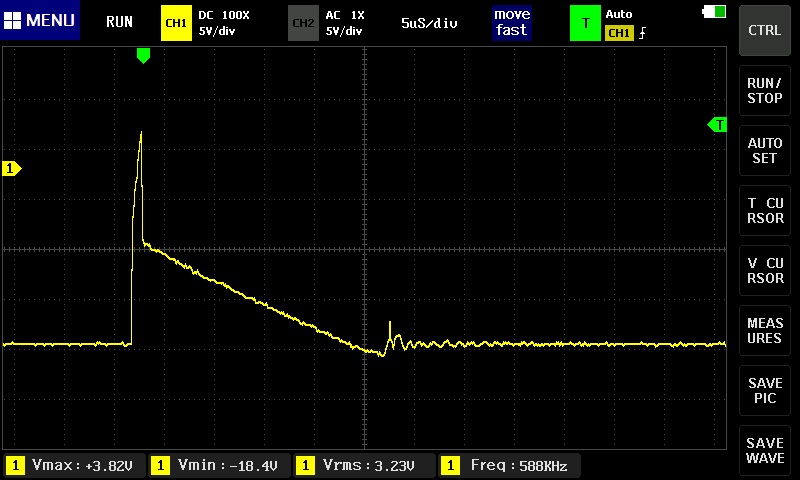This screenshot has height=480, width=800.
Task: Toggle the gray CH2 channel indicator
Action: [303, 22]
